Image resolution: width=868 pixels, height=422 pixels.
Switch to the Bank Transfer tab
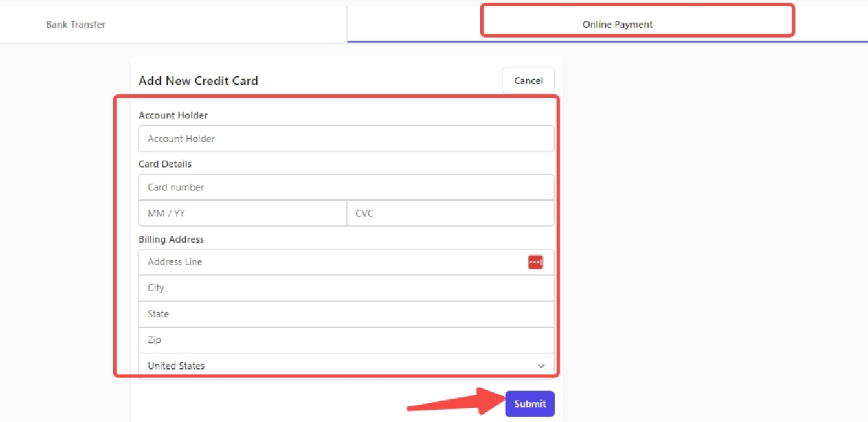pos(76,25)
